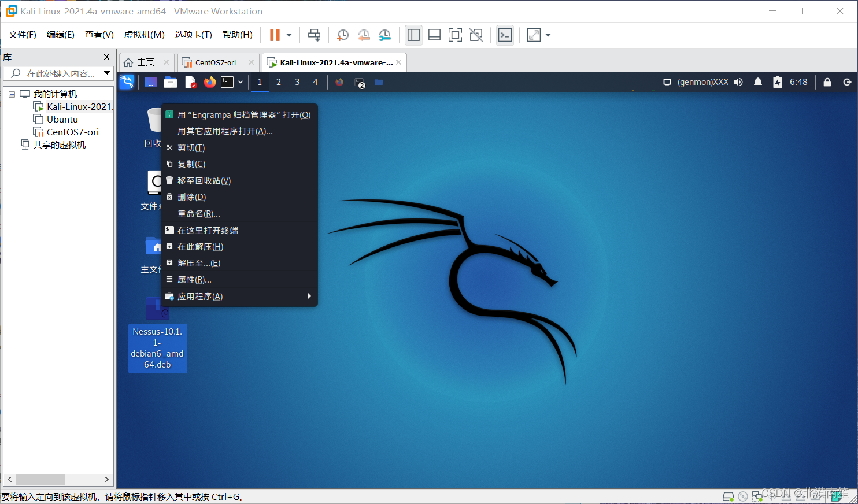Viewport: 858px width, 504px height.
Task: Open the 帮助(H) menu
Action: pos(237,35)
